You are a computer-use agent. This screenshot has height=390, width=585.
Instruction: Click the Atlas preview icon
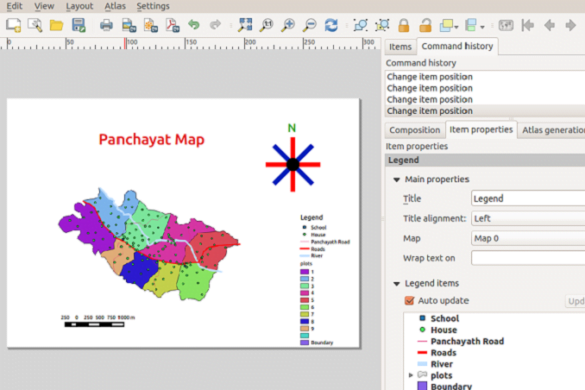coord(506,25)
